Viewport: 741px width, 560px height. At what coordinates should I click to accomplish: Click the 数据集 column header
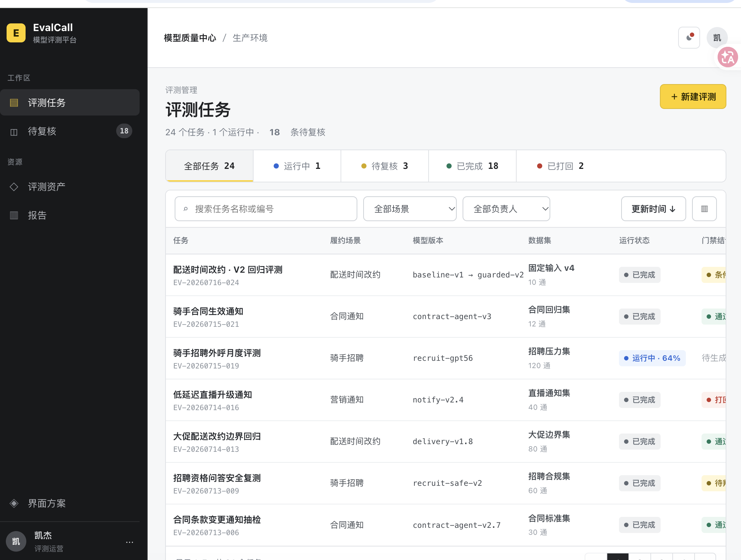540,241
